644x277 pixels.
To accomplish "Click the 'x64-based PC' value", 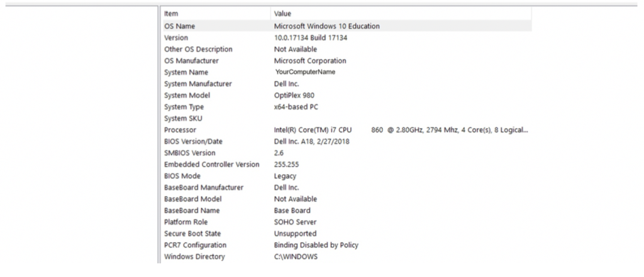I will tap(296, 107).
